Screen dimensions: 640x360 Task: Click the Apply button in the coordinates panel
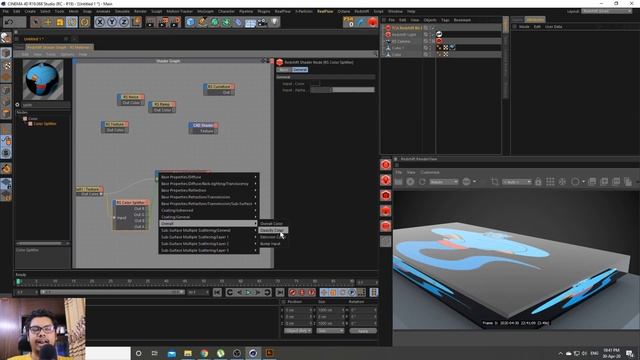pos(363,331)
